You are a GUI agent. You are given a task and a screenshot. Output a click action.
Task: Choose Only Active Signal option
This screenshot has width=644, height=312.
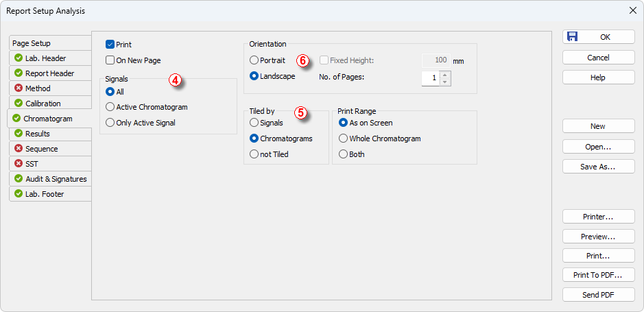point(110,123)
